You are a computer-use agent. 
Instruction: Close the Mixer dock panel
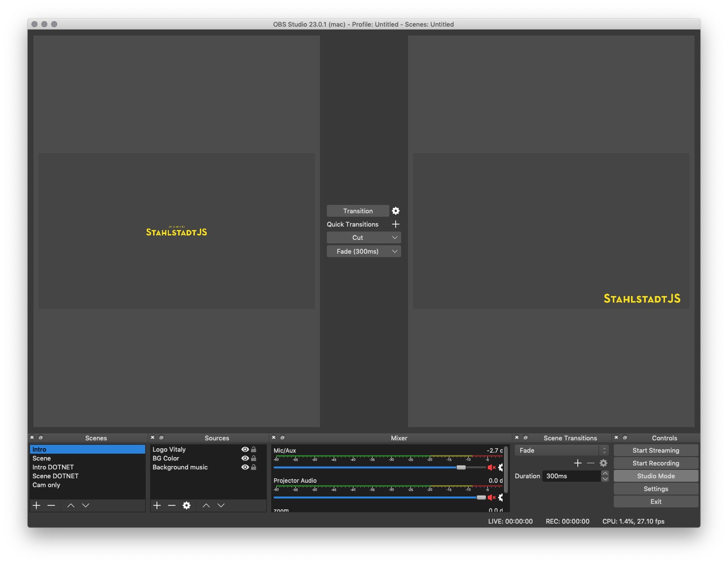[x=274, y=437]
